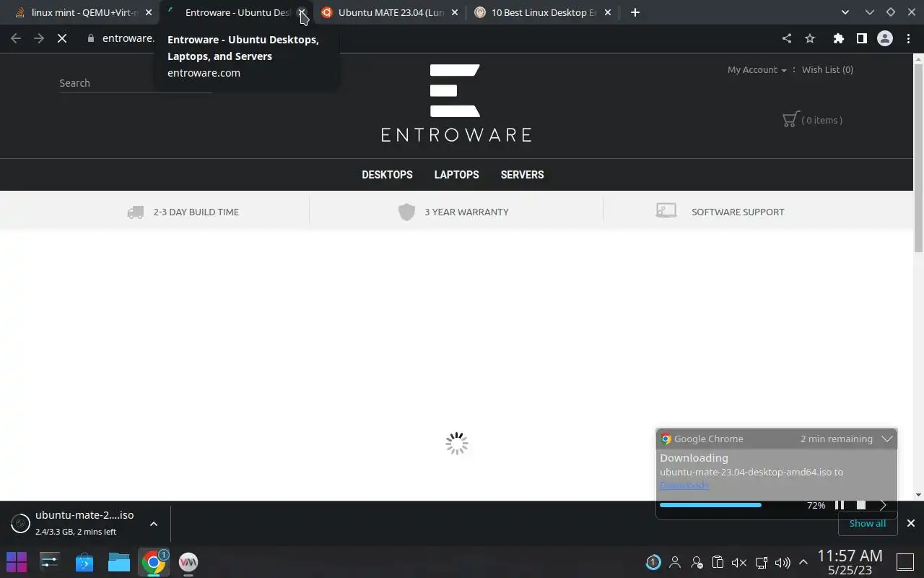Viewport: 924px width, 578px height.
Task: Share this page via share icon
Action: pyautogui.click(x=787, y=38)
